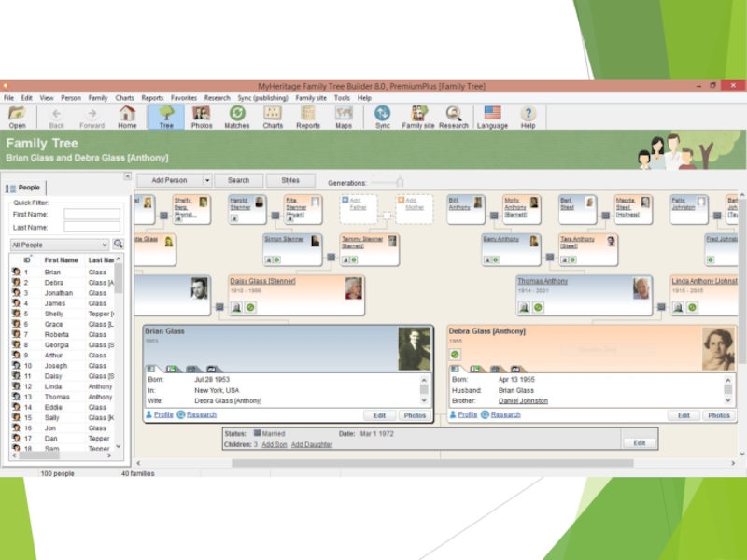Open the Simon Stenner tree card
747x560 pixels.
click(x=292, y=249)
